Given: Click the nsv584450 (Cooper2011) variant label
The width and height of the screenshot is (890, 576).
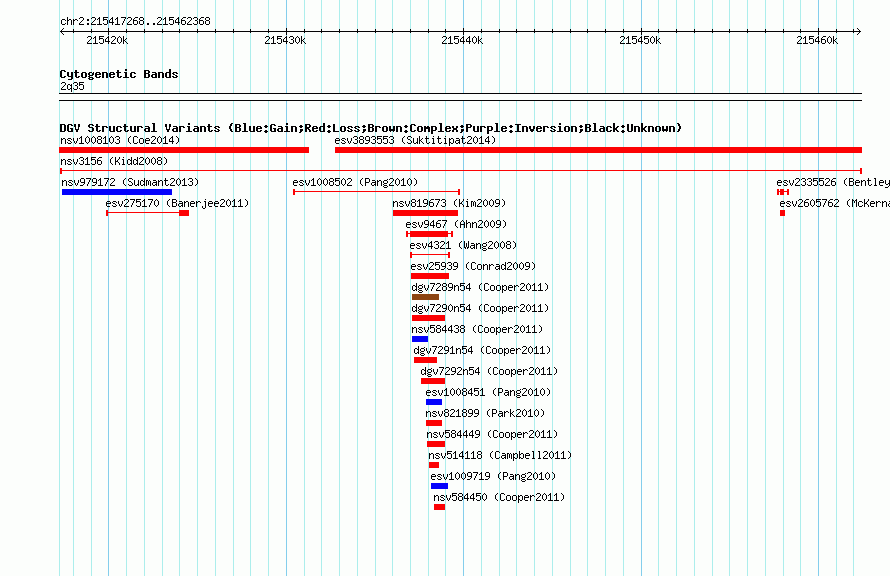Looking at the screenshot, I should [x=499, y=497].
